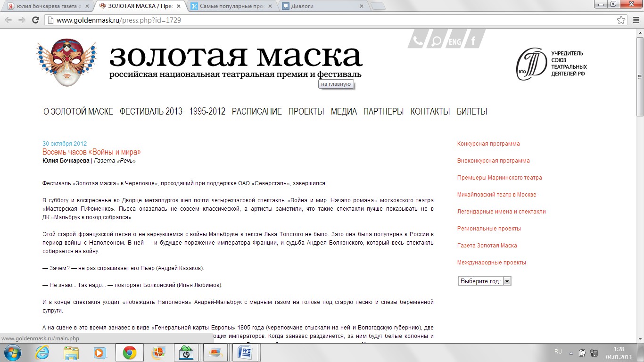Open the «Региональные проекты» link
644x362 pixels.
tap(489, 229)
